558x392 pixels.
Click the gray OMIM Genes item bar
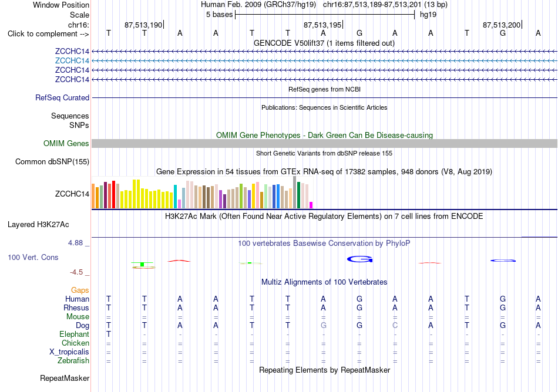coord(325,144)
